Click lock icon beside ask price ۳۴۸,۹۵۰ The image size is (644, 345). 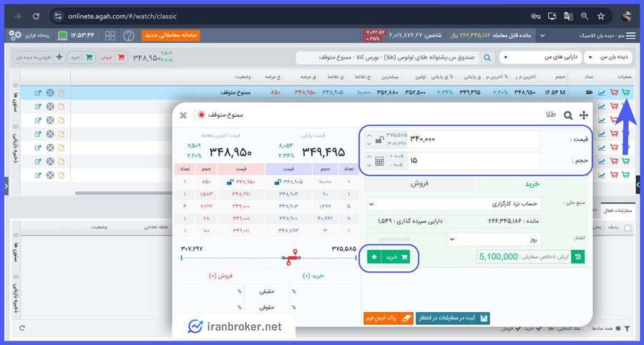[x=230, y=182]
